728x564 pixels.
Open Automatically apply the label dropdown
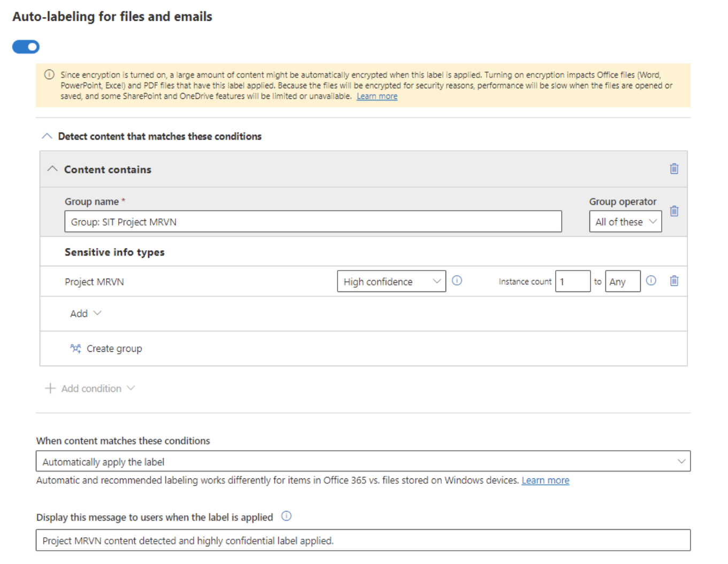pos(363,461)
